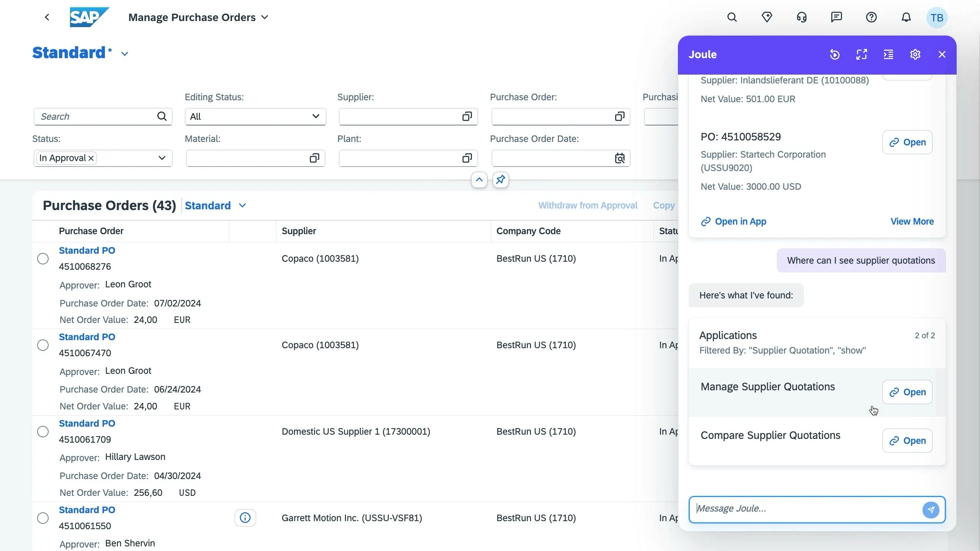Open the Supplier value help icon
This screenshot has height=551, width=980.
pos(467,116)
